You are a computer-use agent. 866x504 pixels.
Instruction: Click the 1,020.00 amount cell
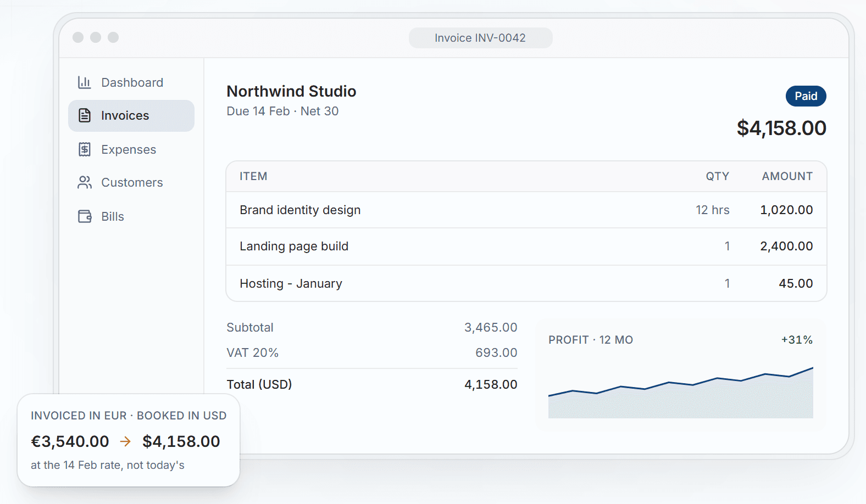click(x=786, y=210)
